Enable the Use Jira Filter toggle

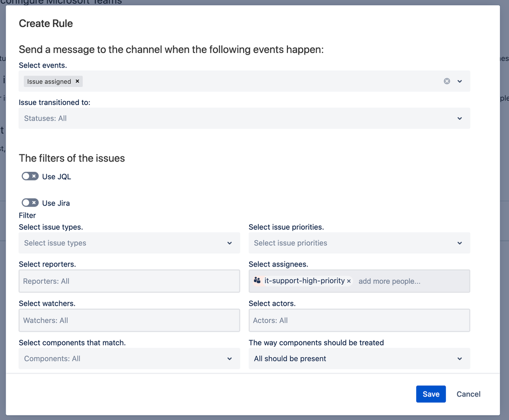[30, 203]
